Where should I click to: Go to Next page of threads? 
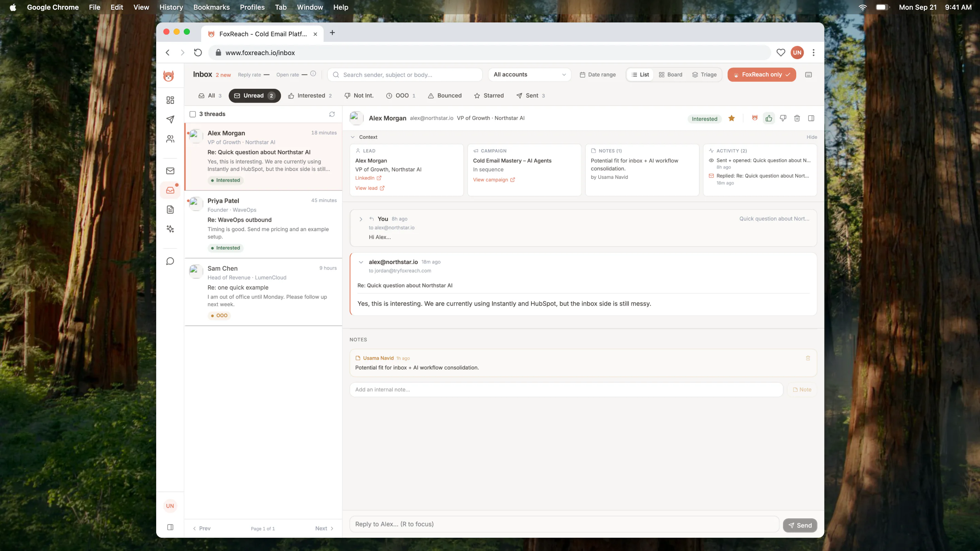pyautogui.click(x=325, y=529)
